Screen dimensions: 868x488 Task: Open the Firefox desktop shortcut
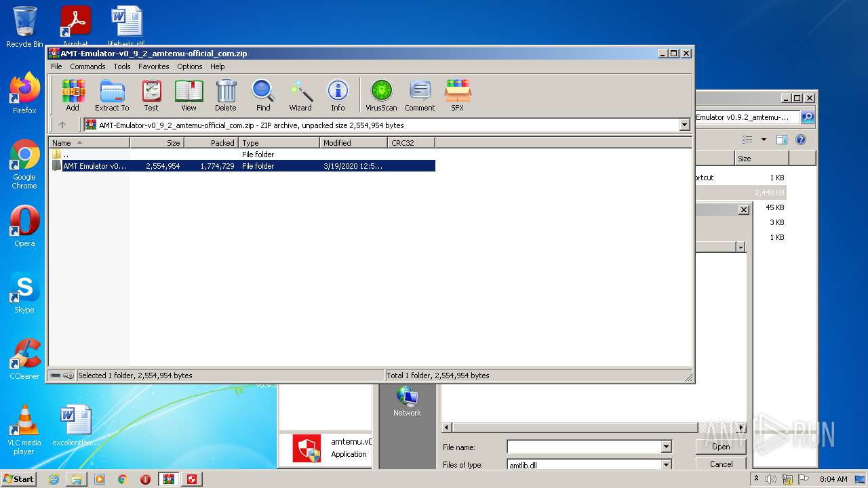pos(24,94)
